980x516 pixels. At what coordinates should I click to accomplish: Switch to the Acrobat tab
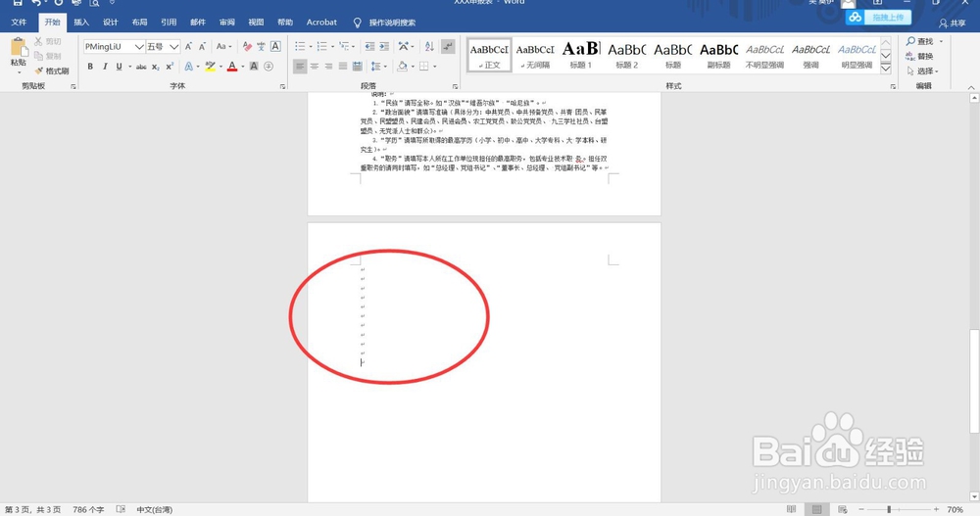click(x=321, y=23)
